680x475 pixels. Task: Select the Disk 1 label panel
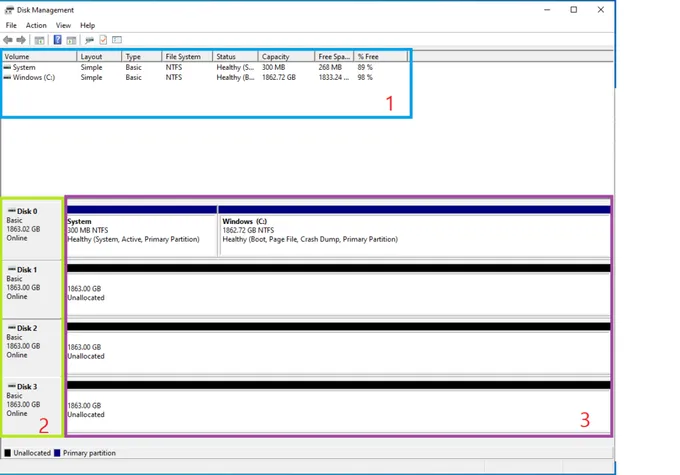(32, 289)
